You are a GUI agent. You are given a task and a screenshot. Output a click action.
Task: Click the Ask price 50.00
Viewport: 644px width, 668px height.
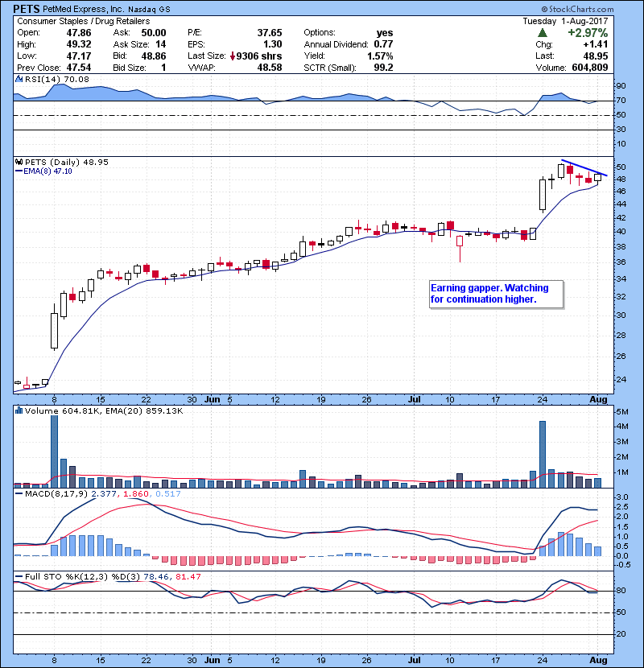(x=154, y=33)
